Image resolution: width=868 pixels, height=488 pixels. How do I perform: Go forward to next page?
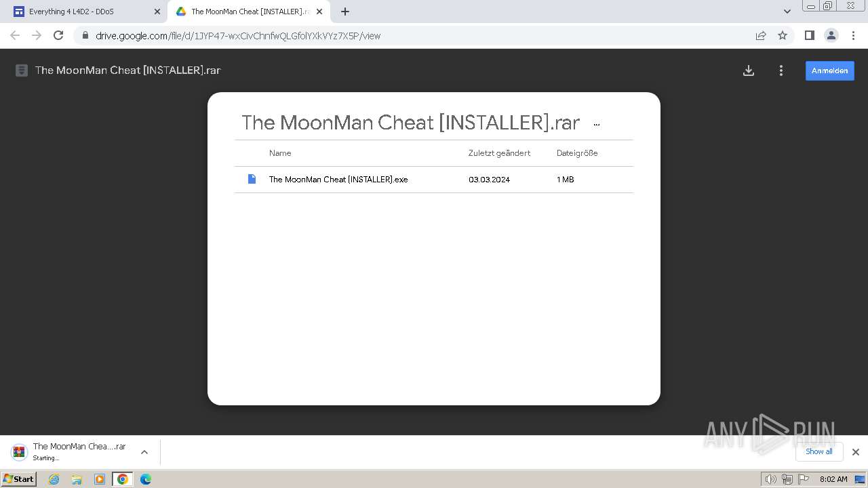[37, 35]
